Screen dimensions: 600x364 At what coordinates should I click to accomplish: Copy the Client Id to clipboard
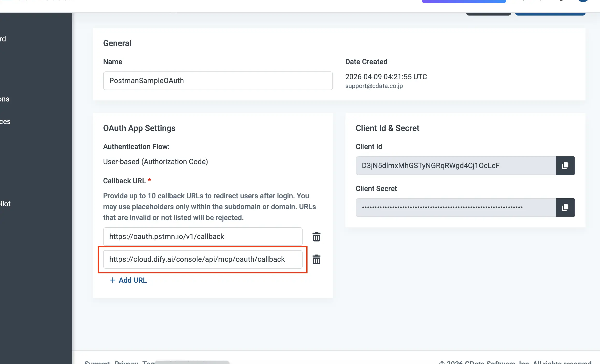[x=565, y=166]
